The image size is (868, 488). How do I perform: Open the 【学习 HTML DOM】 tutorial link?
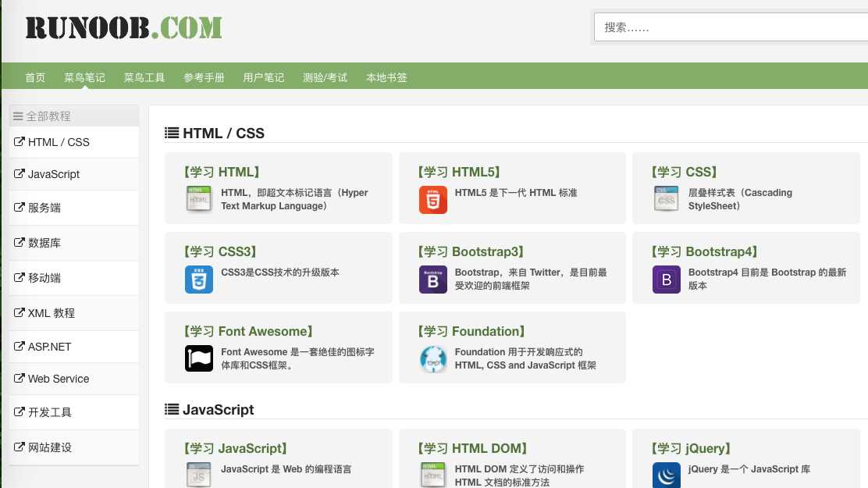tap(473, 448)
